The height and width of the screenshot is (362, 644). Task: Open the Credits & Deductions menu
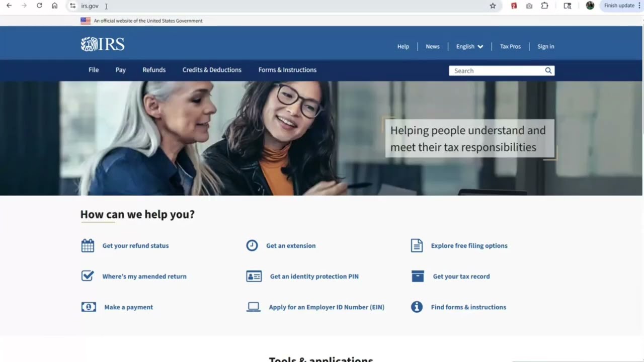coord(212,70)
